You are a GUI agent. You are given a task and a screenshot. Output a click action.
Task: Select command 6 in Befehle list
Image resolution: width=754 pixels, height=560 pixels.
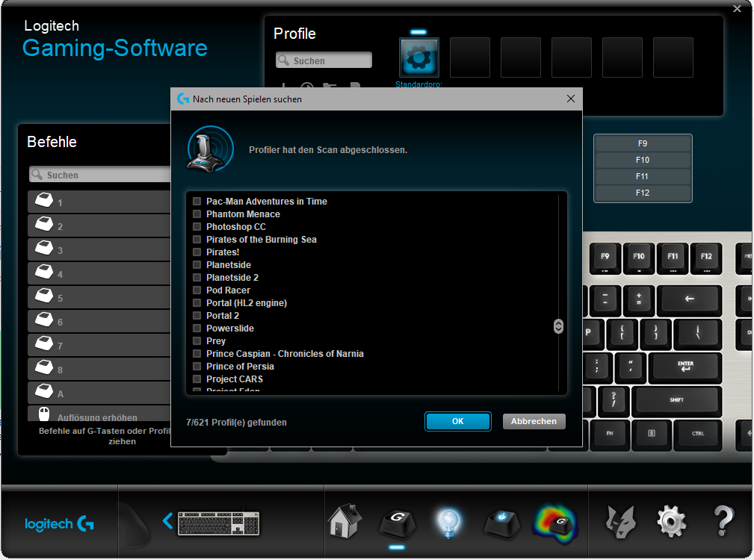(x=99, y=321)
